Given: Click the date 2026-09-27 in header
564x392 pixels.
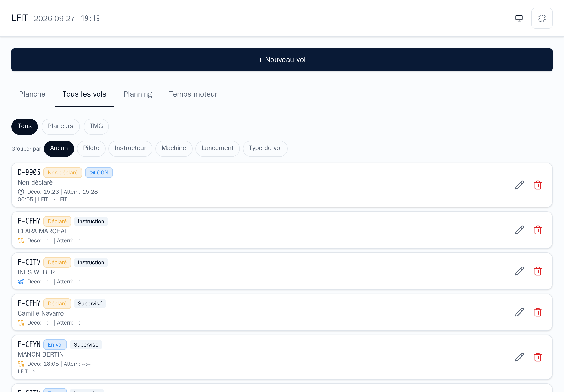Looking at the screenshot, I should (54, 18).
